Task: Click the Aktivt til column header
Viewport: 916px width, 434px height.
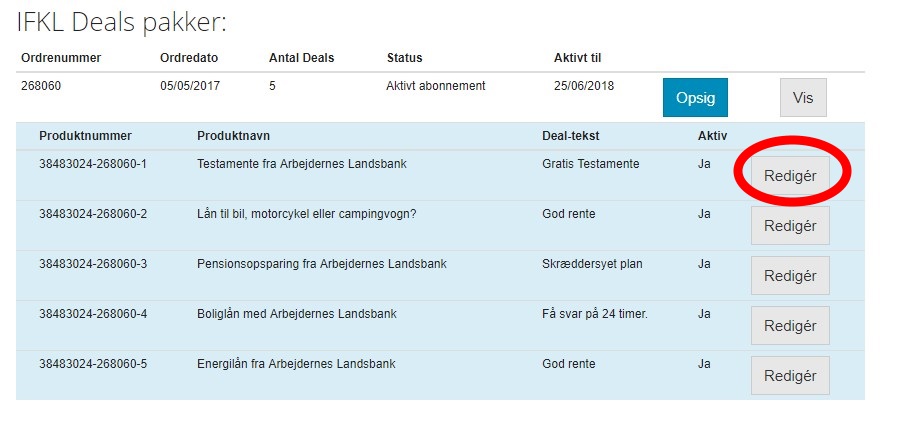Action: [577, 58]
